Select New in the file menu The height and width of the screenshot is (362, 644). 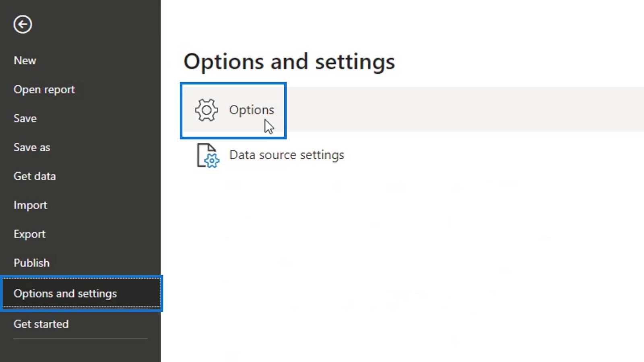tap(25, 60)
